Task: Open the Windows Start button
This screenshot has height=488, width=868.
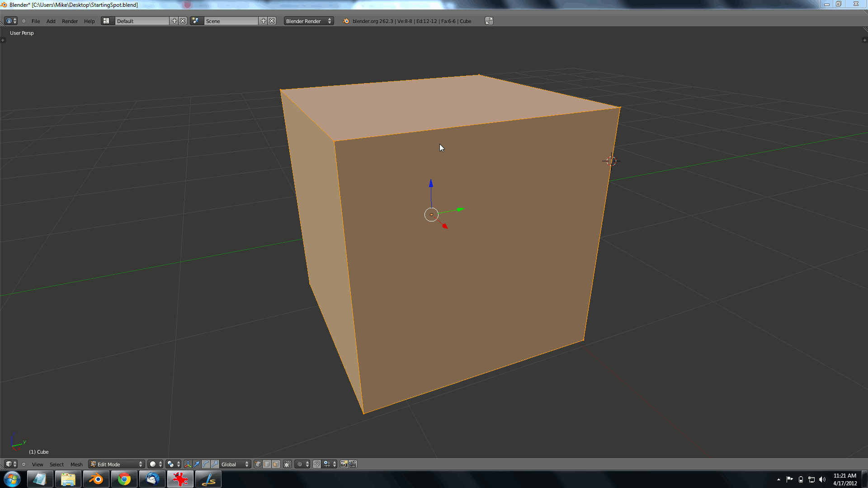Action: tap(12, 479)
